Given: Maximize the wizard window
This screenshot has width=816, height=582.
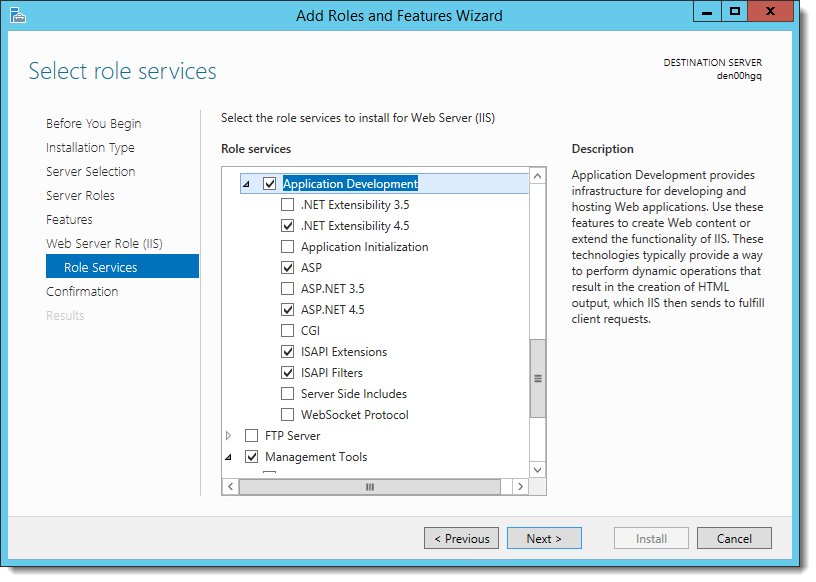Looking at the screenshot, I should pos(734,11).
